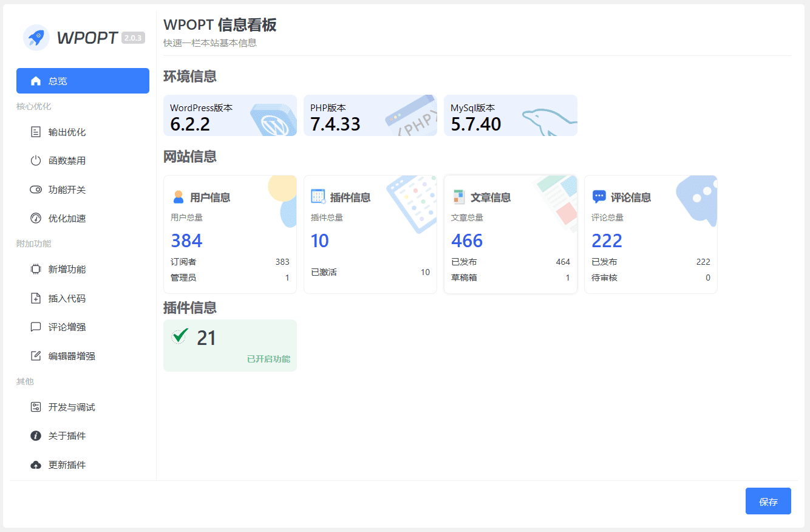Click the 待审核 label
The height and width of the screenshot is (532, 810).
604,278
